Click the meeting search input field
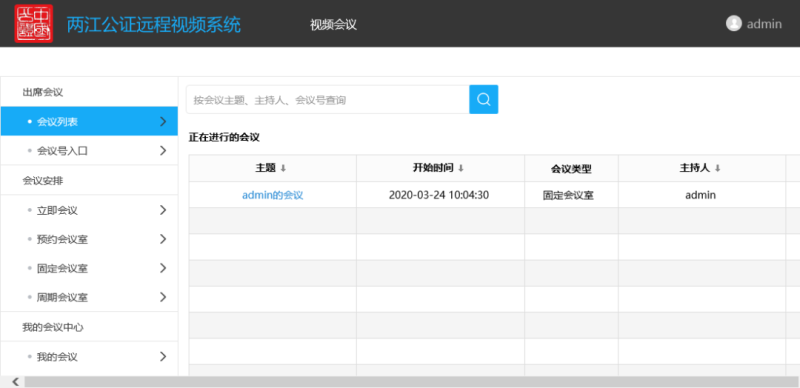The width and height of the screenshot is (800, 388). click(x=328, y=99)
